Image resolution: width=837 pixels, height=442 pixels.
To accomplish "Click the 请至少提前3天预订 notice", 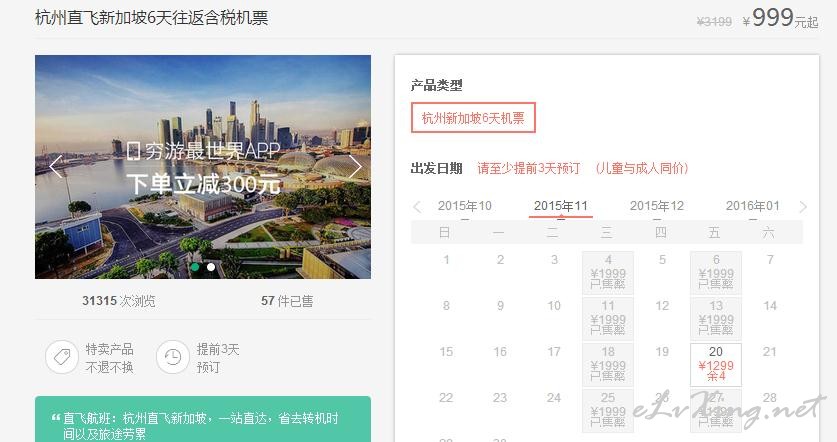I will click(528, 168).
